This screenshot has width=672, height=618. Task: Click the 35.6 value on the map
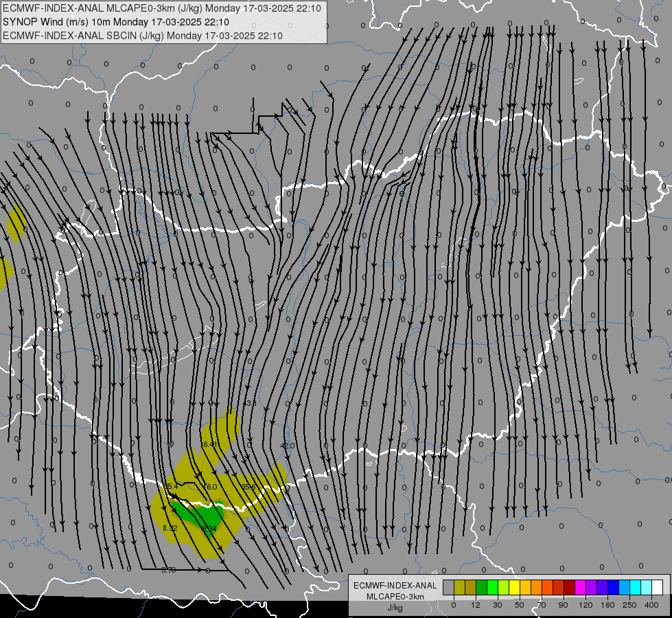[x=248, y=487]
